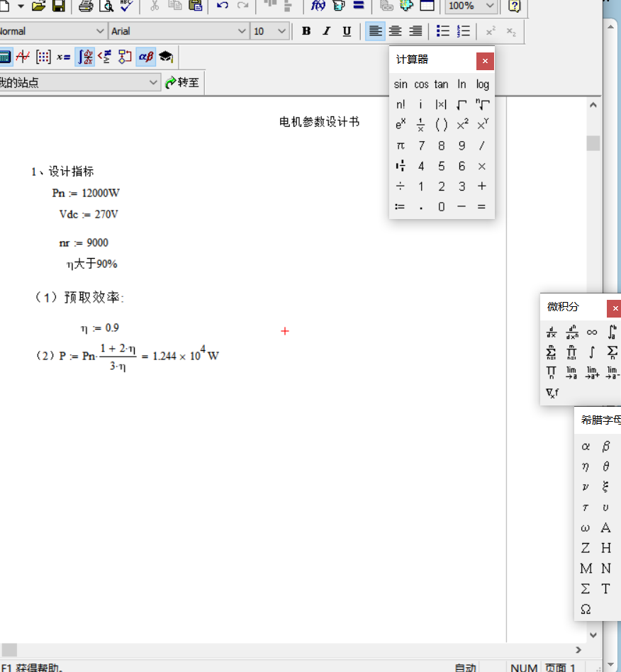Image resolution: width=621 pixels, height=672 pixels.
Task: Click the Undo arrow icon
Action: point(223,6)
